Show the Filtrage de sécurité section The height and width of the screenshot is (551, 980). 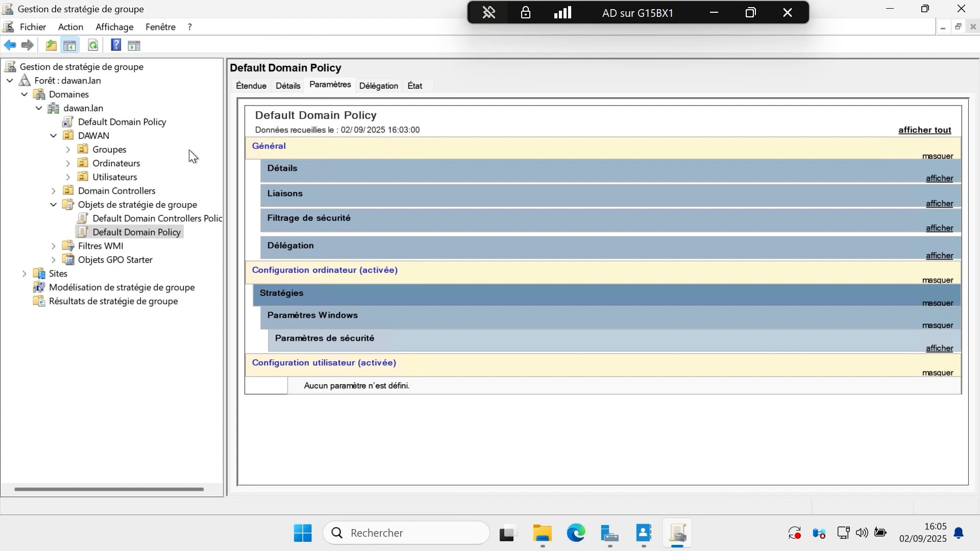click(x=939, y=228)
